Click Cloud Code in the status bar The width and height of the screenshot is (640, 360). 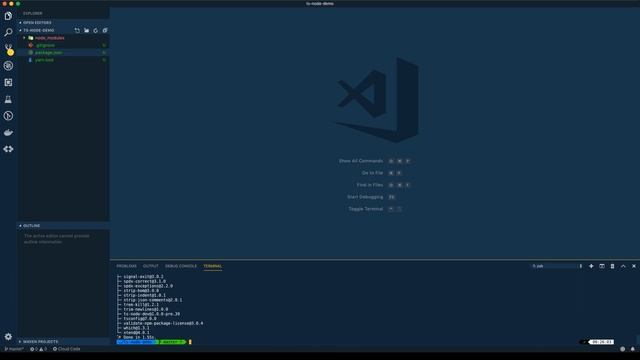67,349
